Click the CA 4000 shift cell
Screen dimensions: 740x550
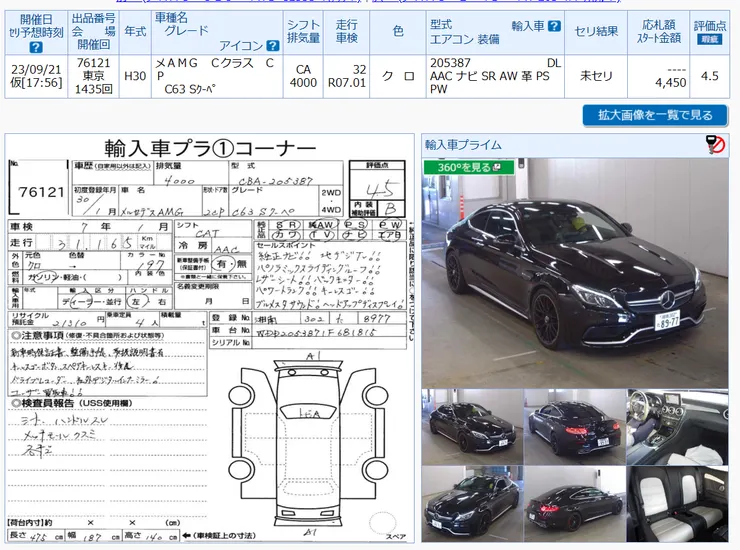click(x=303, y=76)
